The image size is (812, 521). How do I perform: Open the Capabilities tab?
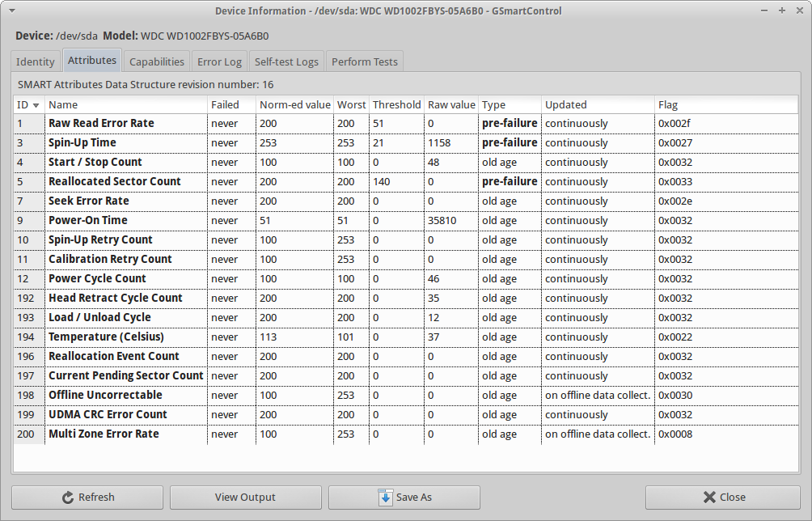(x=157, y=61)
